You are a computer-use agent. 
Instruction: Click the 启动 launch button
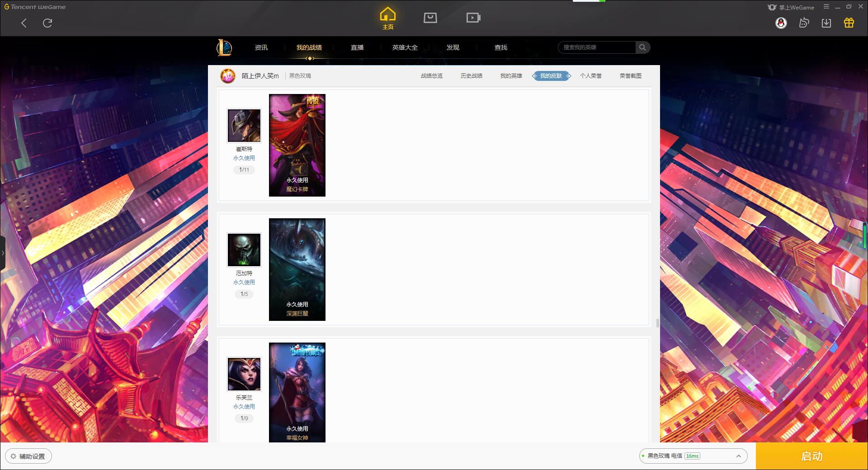(812, 456)
